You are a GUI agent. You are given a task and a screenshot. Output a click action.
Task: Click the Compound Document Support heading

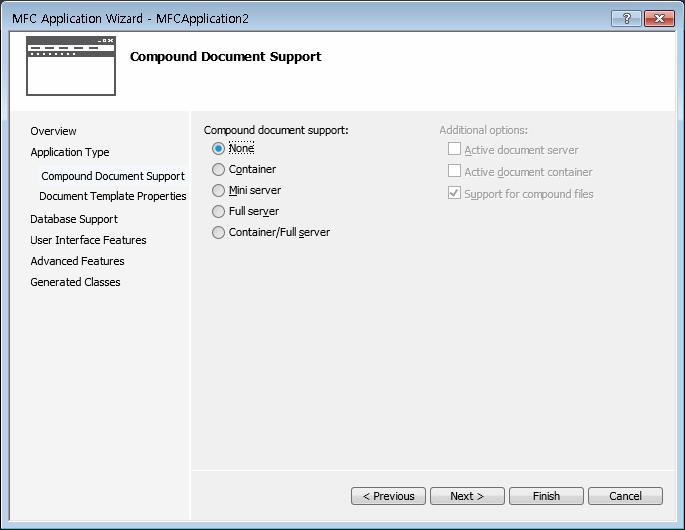(225, 57)
